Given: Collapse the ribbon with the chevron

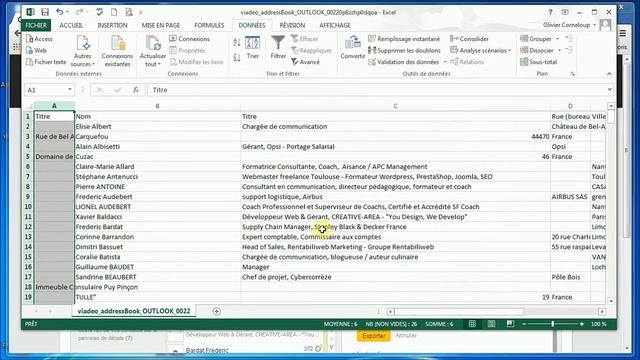Looking at the screenshot, I should tap(609, 74).
